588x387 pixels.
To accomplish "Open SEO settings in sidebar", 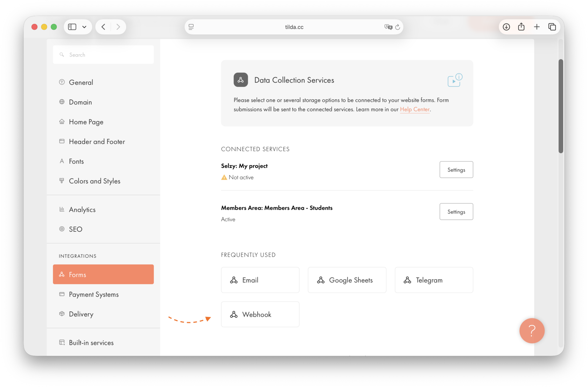I will (103, 229).
